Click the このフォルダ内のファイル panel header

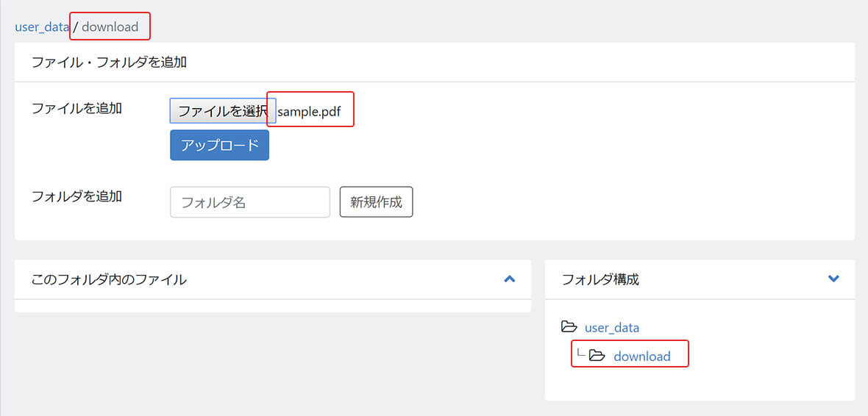tap(272, 279)
